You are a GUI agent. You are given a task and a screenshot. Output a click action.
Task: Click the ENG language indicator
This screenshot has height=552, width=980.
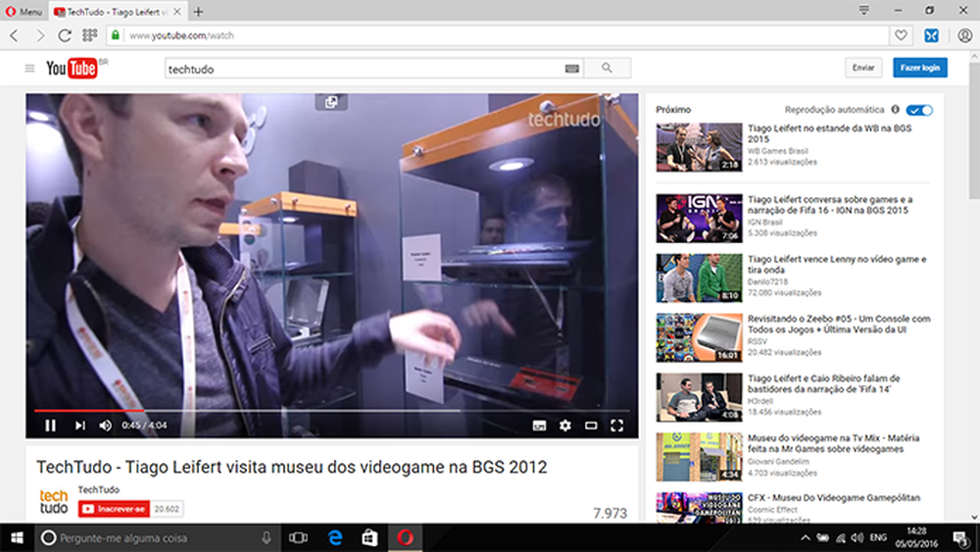pos(878,537)
